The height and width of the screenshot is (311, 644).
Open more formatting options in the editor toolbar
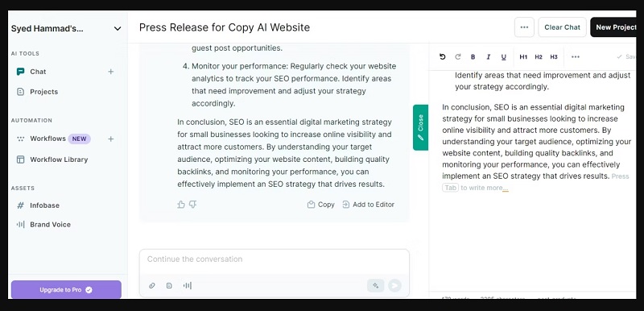(576, 57)
